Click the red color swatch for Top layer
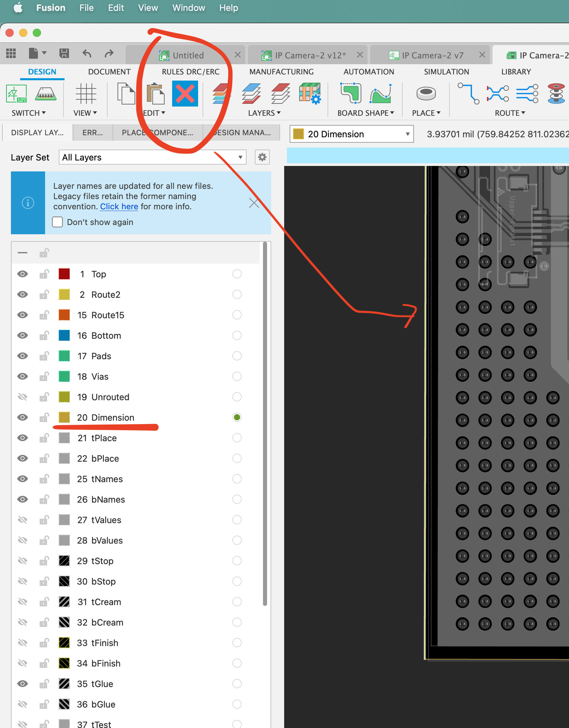This screenshot has width=569, height=728. pos(64,274)
